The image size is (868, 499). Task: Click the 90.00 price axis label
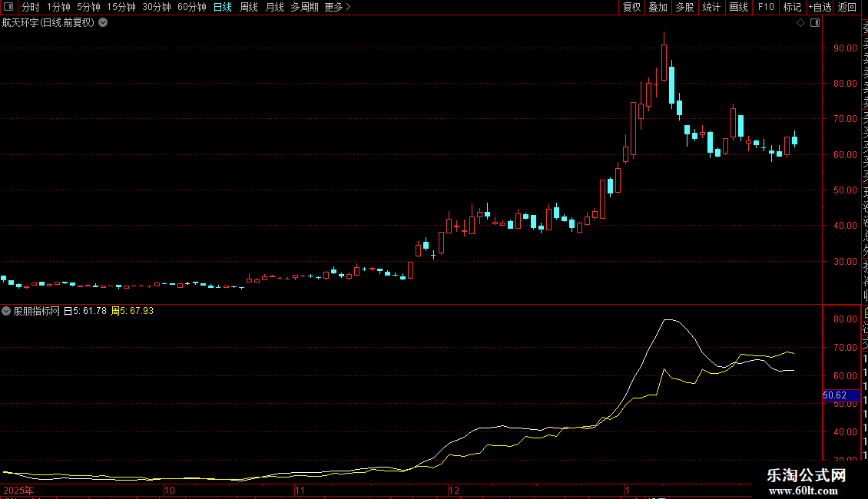coord(845,48)
